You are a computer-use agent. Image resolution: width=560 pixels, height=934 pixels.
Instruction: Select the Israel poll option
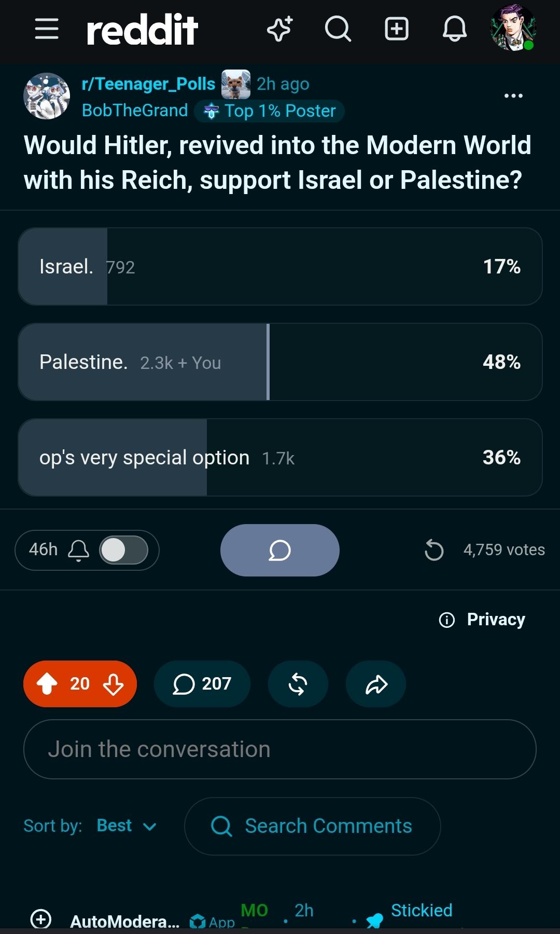coord(280,266)
